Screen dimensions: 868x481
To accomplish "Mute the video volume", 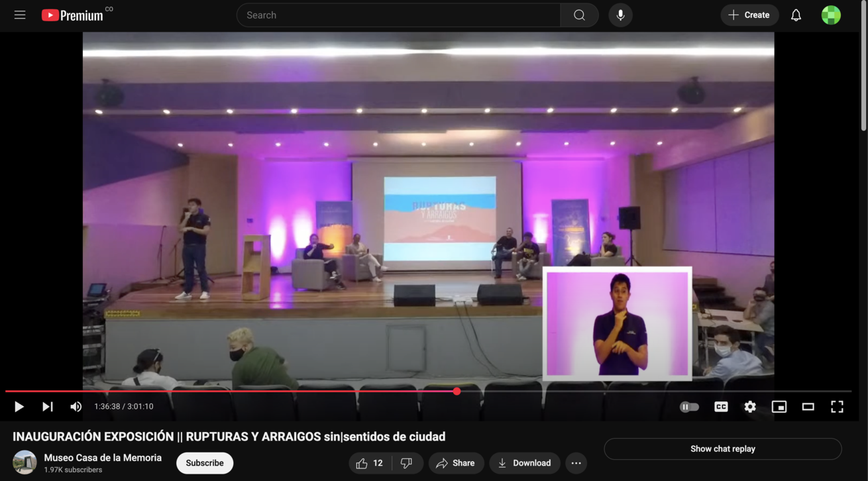I will click(x=76, y=407).
